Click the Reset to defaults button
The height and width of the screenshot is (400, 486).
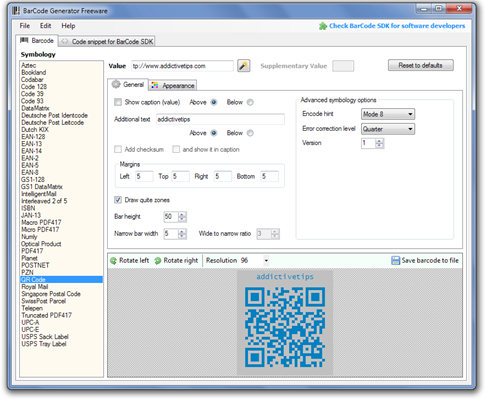coord(421,65)
